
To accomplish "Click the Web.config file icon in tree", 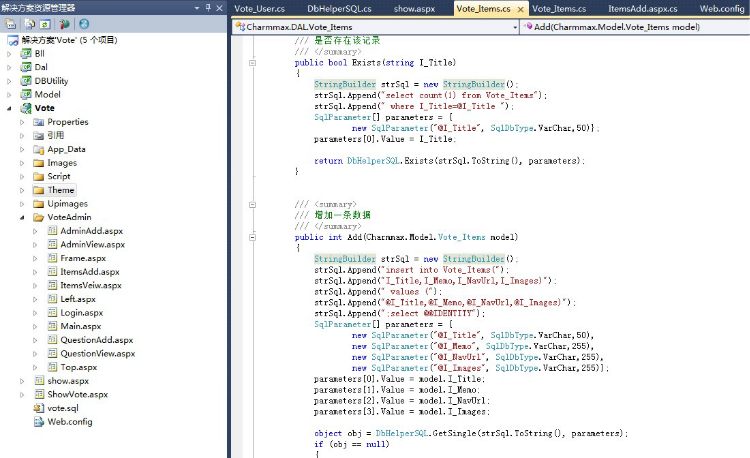I will [x=39, y=422].
